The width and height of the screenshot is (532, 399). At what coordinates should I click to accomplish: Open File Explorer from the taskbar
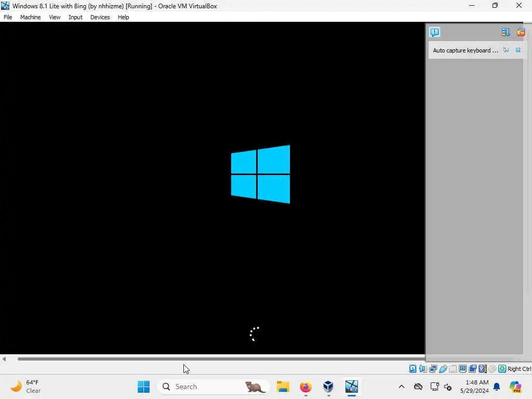[283, 387]
